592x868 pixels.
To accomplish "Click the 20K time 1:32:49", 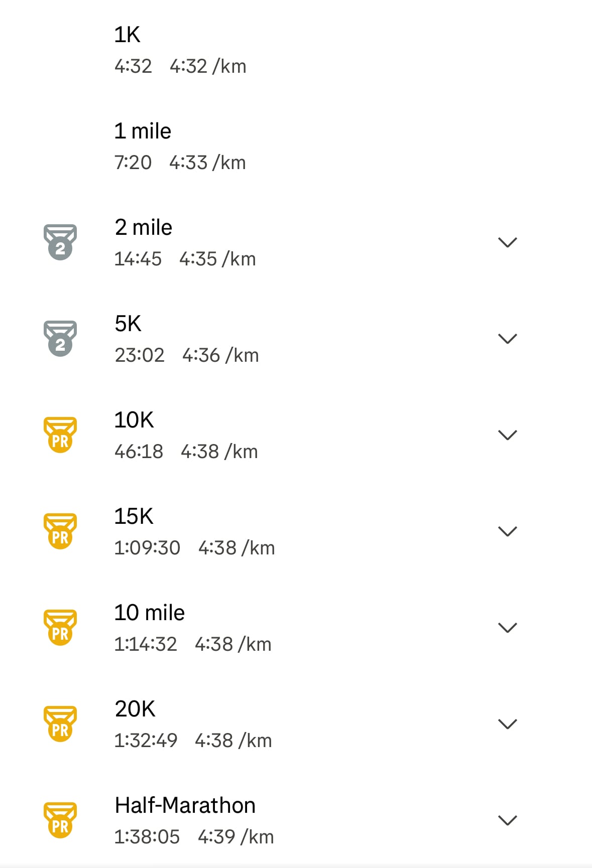I will (146, 741).
